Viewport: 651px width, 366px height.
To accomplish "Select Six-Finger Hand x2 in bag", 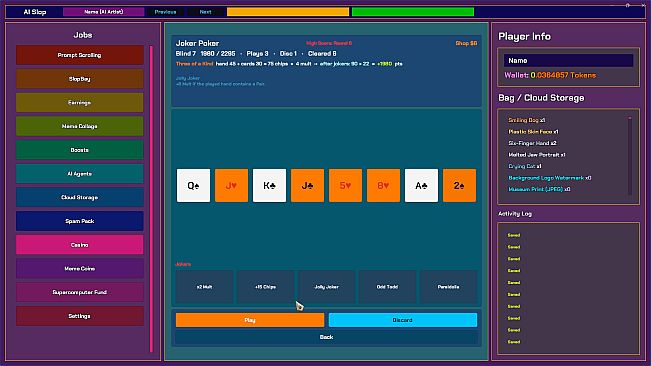I will (532, 143).
